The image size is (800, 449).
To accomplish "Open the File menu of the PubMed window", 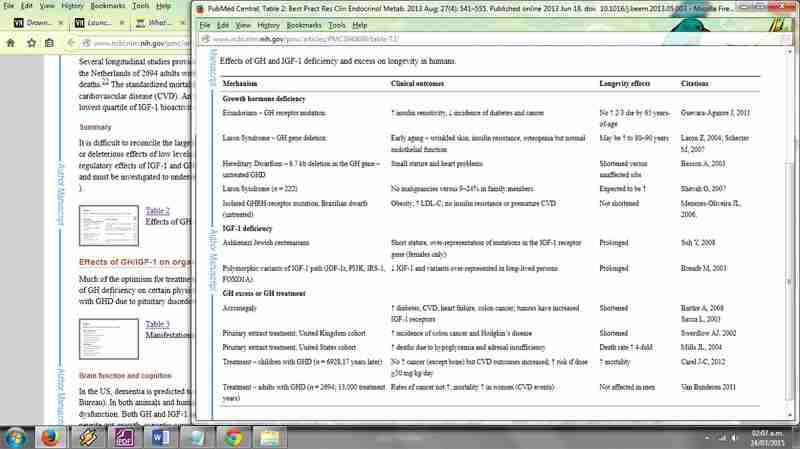I will pyautogui.click(x=205, y=25).
